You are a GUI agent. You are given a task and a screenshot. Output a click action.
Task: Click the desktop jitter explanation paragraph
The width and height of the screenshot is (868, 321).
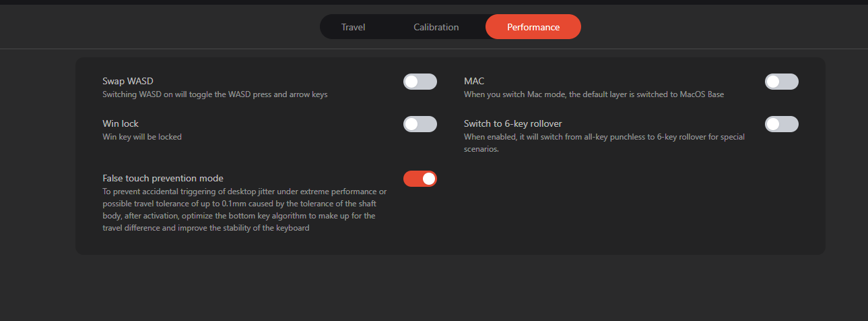244,210
